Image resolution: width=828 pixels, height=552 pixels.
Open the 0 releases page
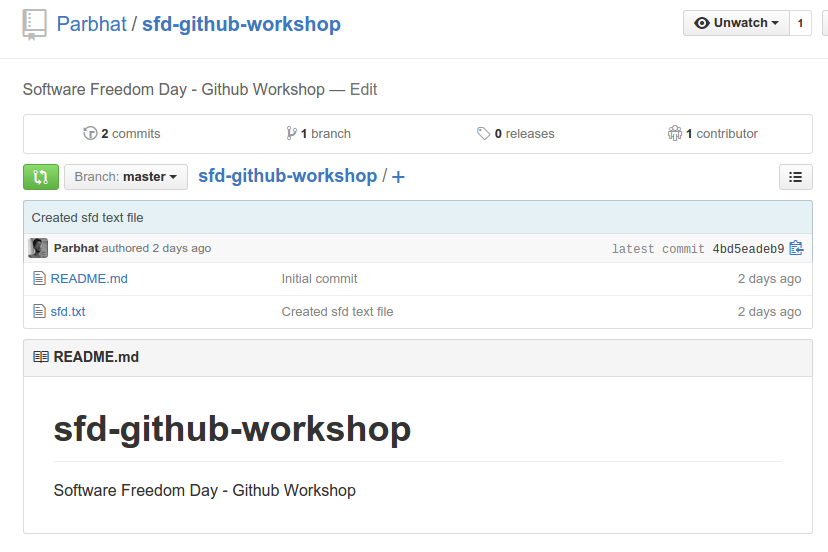515,134
